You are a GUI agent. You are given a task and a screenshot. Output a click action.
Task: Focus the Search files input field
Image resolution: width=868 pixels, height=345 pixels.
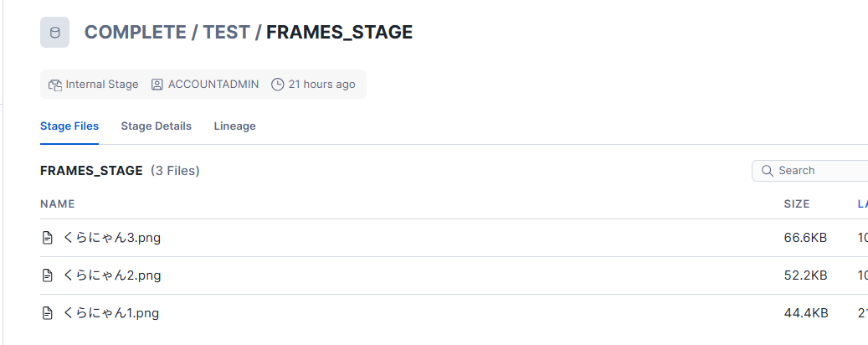click(820, 171)
